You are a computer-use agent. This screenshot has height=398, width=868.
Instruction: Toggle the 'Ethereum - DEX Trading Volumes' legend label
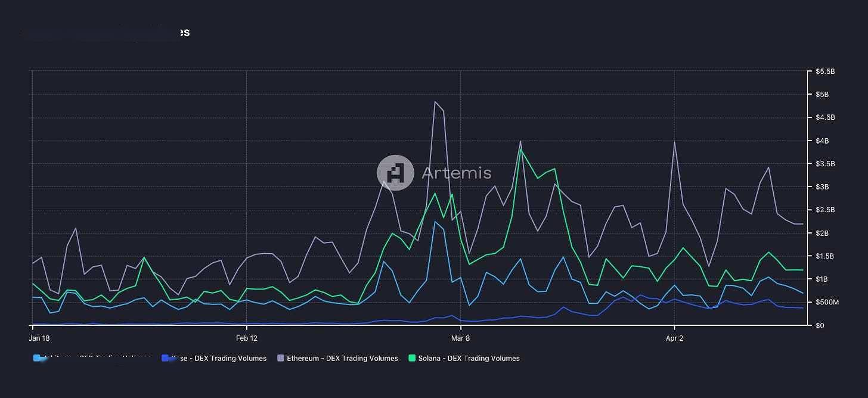[x=342, y=359]
